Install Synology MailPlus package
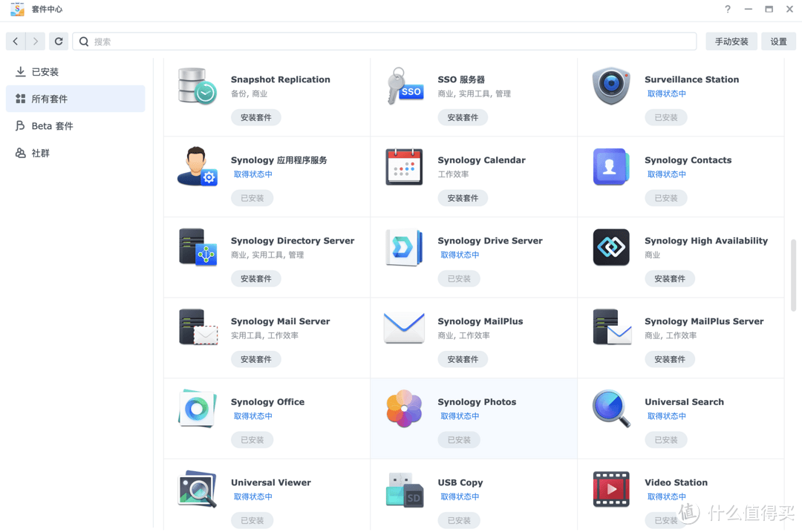802x532 pixels. click(x=463, y=360)
